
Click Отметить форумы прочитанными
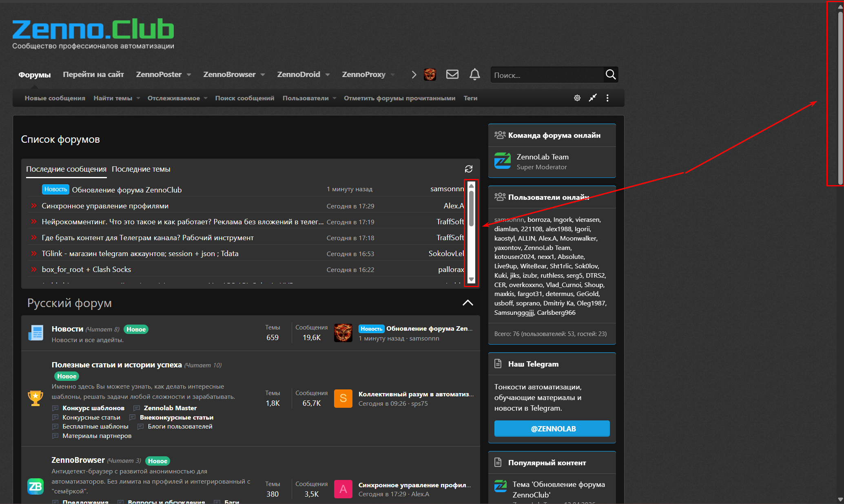pyautogui.click(x=399, y=98)
